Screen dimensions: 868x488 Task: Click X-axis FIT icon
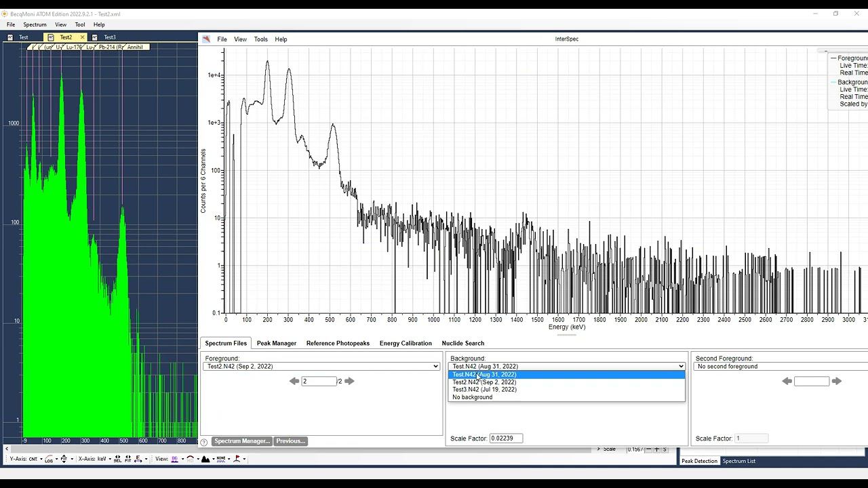point(127,459)
